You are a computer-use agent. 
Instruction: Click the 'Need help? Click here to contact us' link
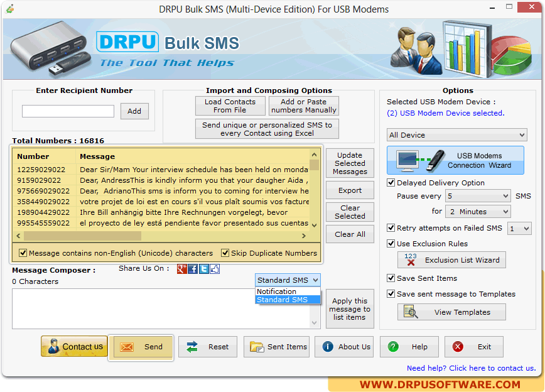[x=471, y=368]
